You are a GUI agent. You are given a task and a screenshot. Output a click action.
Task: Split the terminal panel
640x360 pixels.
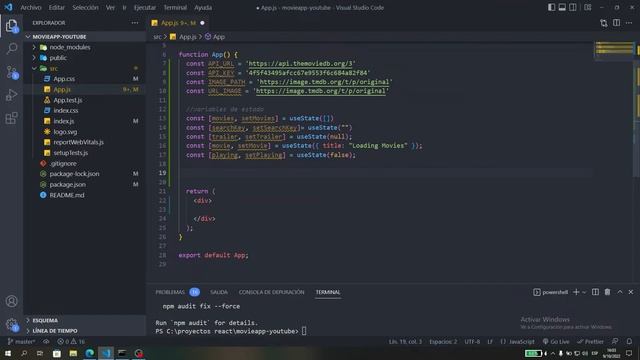point(595,292)
